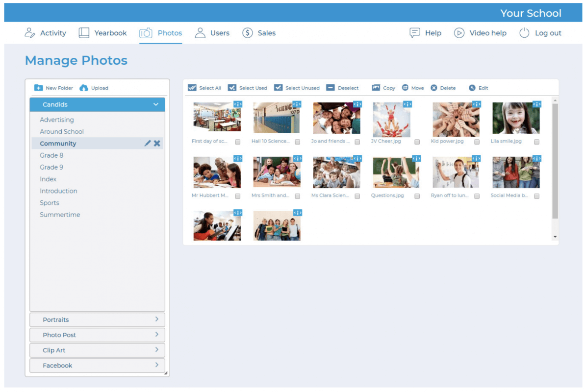Click the Log out link
The height and width of the screenshot is (392, 585).
click(x=540, y=33)
